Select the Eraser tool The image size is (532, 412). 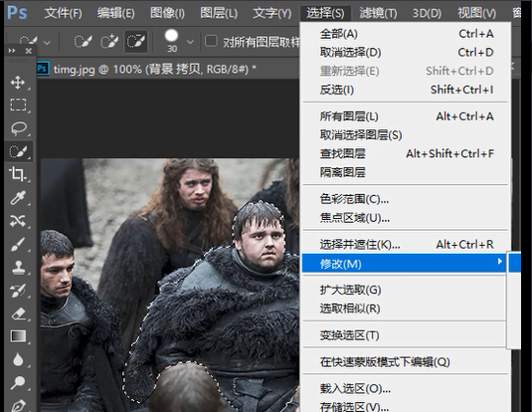tap(18, 313)
